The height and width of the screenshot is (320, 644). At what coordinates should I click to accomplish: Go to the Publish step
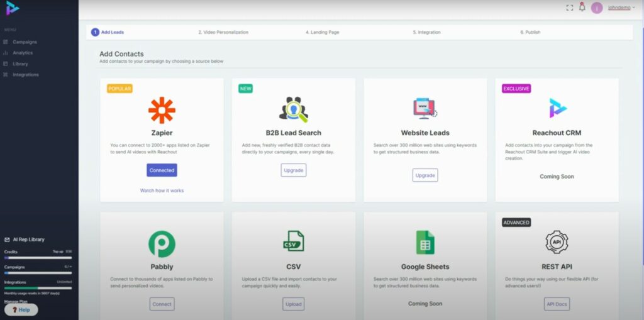click(x=530, y=32)
